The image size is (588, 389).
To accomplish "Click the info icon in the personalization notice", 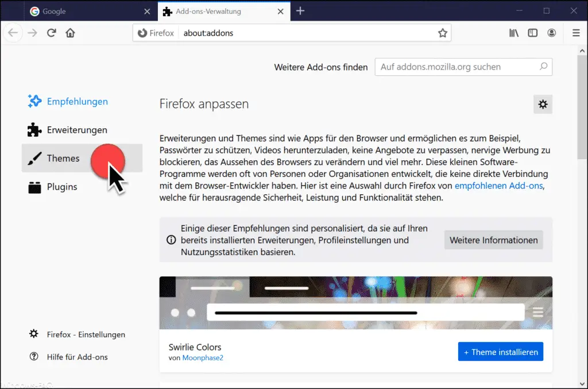I will point(171,240).
